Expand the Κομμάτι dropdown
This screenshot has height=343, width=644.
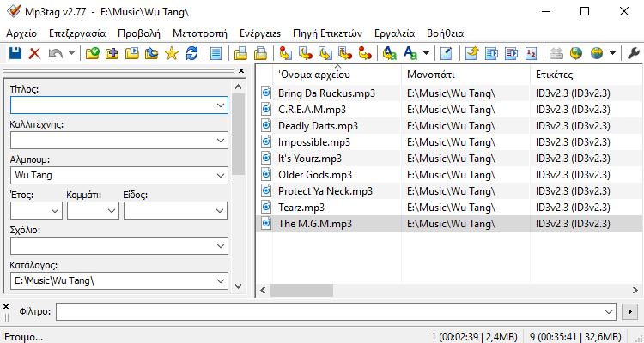pyautogui.click(x=112, y=210)
